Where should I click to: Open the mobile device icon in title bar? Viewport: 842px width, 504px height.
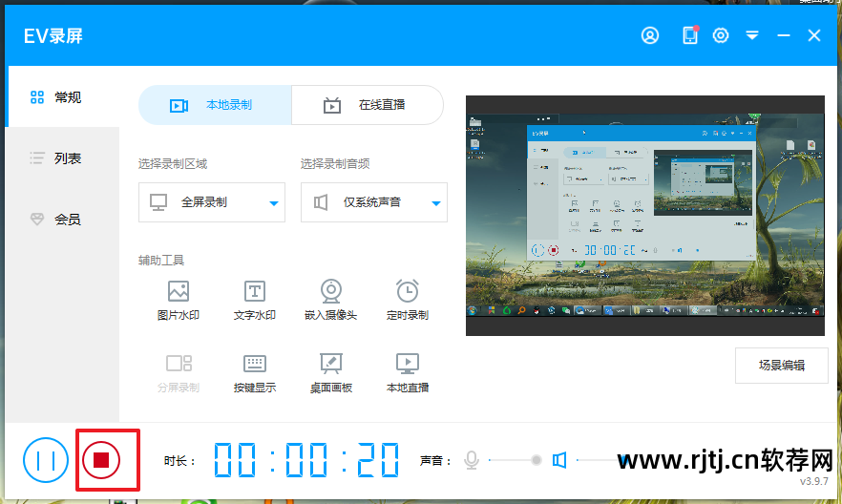[x=690, y=35]
